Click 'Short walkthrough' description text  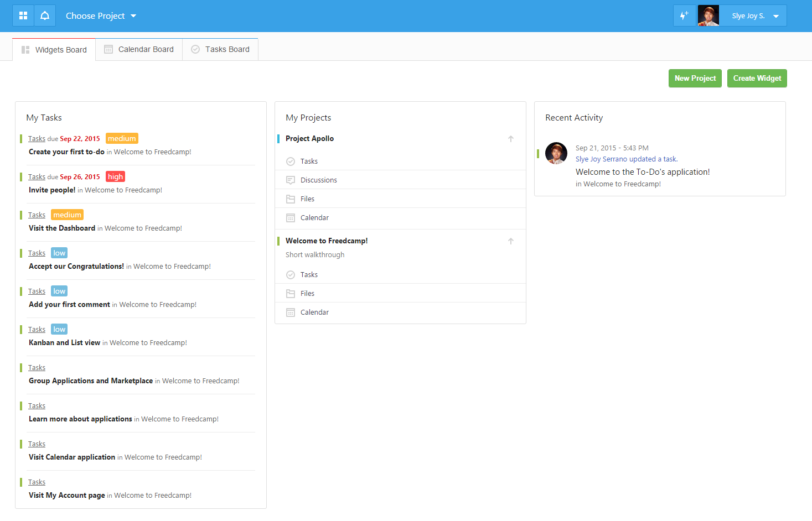[x=315, y=255]
